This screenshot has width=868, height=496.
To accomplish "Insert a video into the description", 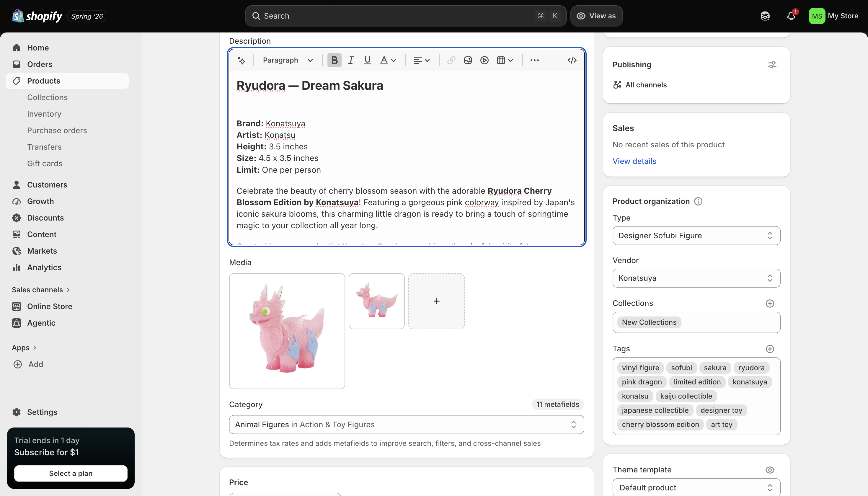I will pos(484,60).
